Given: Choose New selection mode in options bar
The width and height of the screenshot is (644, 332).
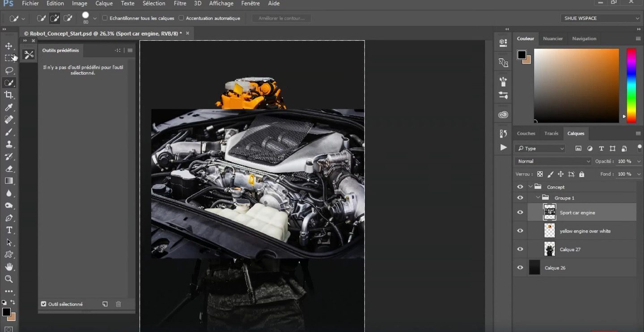Looking at the screenshot, I should coord(41,18).
